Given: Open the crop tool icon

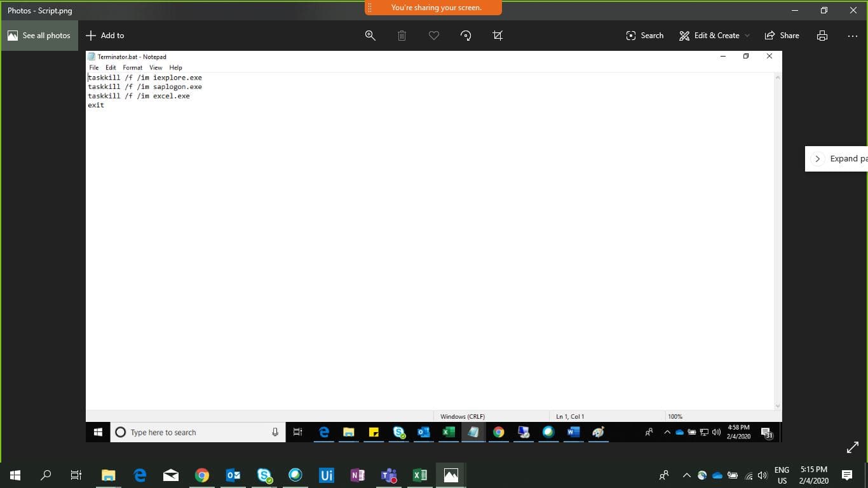Looking at the screenshot, I should pyautogui.click(x=498, y=36).
